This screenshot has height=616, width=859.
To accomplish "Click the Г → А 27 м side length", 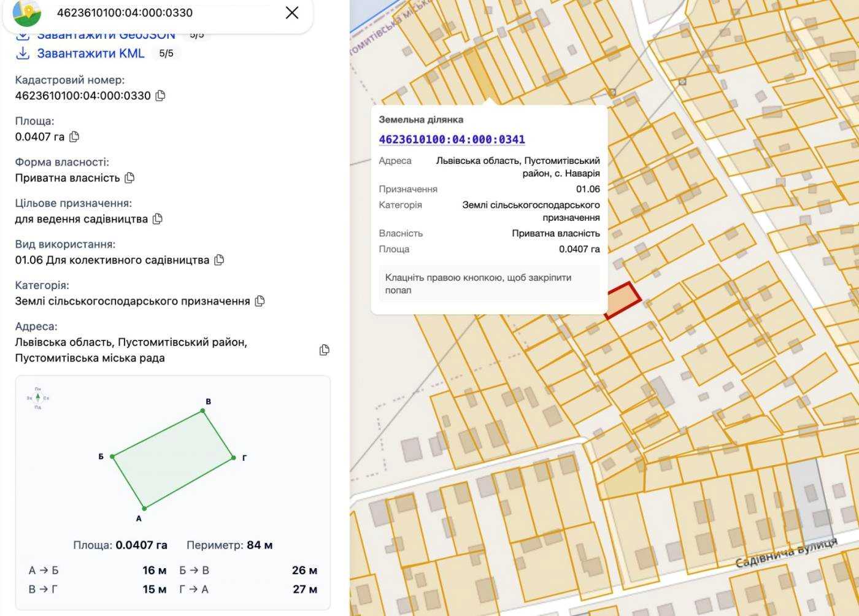I will tap(248, 590).
